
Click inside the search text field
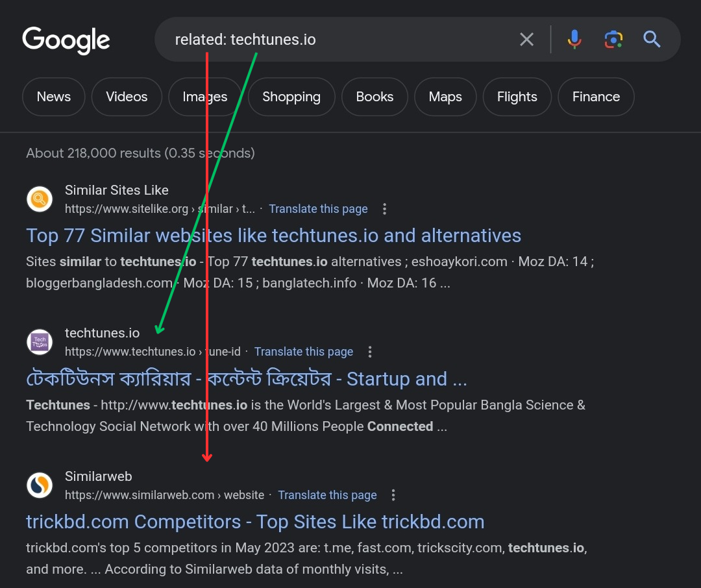point(389,40)
